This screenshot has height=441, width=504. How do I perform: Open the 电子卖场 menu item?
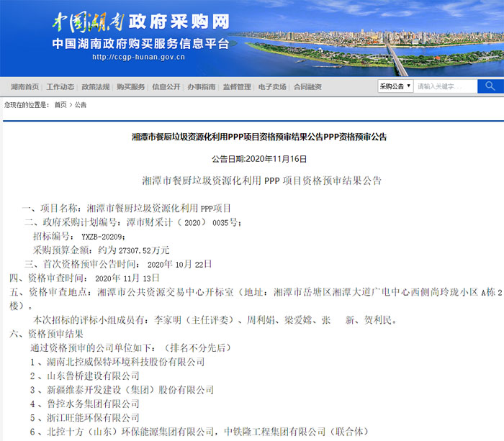272,87
